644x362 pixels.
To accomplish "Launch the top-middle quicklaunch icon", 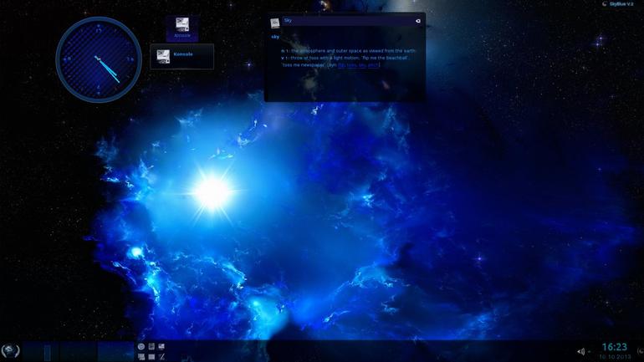I will click(x=151, y=347).
